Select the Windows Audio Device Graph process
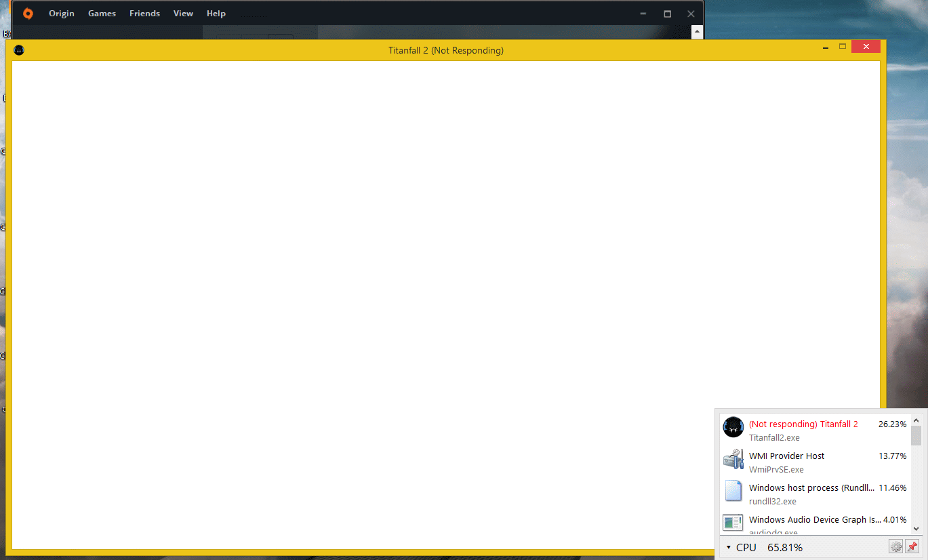 [815, 520]
